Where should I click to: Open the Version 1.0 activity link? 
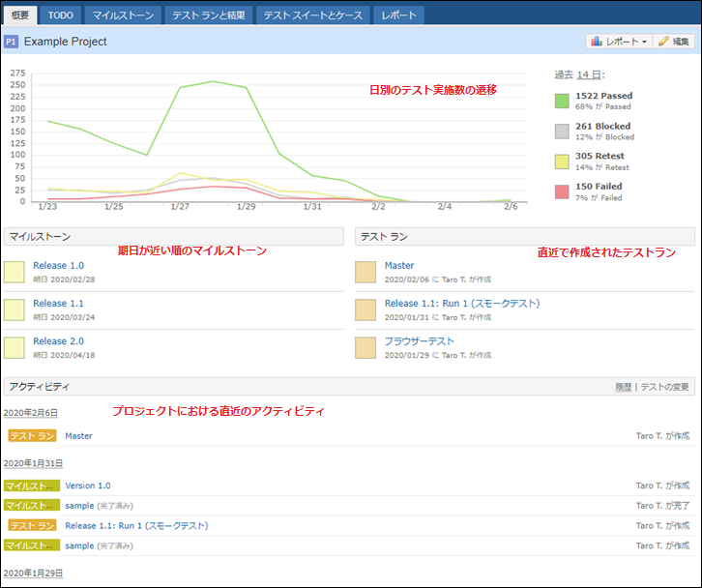click(x=88, y=485)
